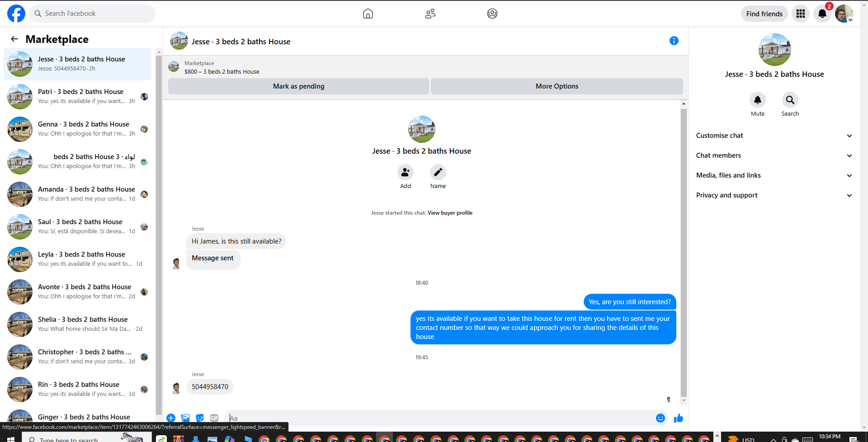Click the Marketplace heading
Screen dimensions: 868x442
[57, 39]
